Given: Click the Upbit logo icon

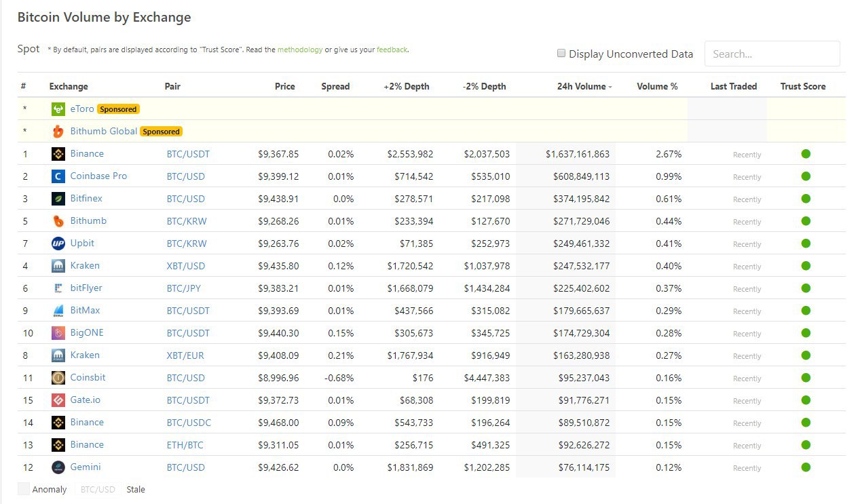Looking at the screenshot, I should coord(58,244).
